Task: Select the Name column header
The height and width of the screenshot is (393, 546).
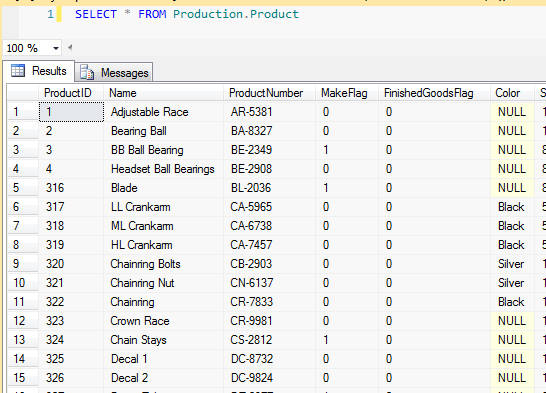Action: coord(163,93)
